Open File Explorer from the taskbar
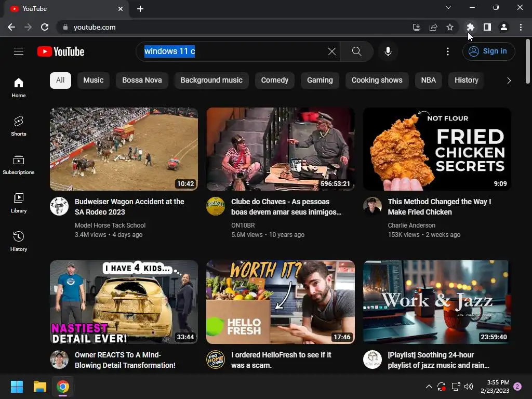Screen dimensions: 532x399 coord(39,387)
